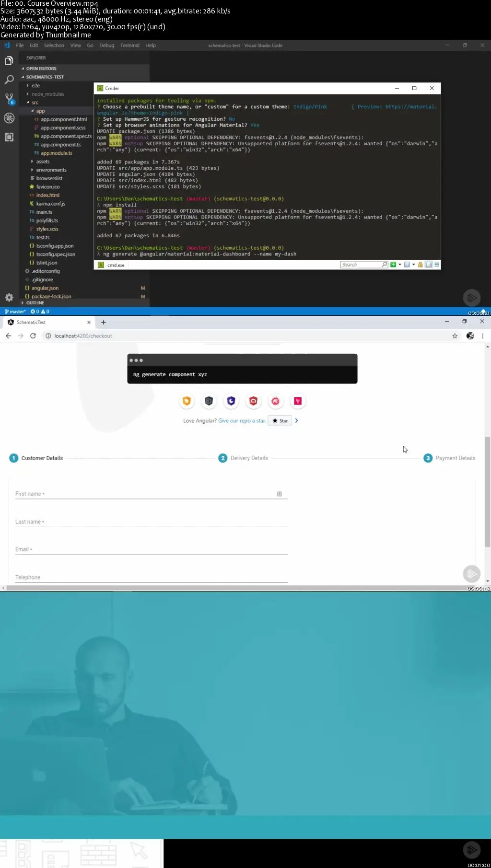491x868 pixels.
Task: Click the Last name input field
Action: point(152,521)
